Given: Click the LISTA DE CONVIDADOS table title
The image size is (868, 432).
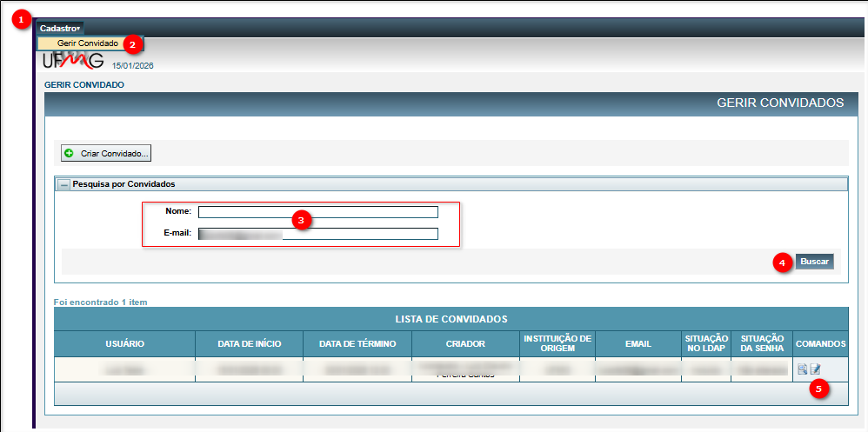Looking at the screenshot, I should 451,319.
